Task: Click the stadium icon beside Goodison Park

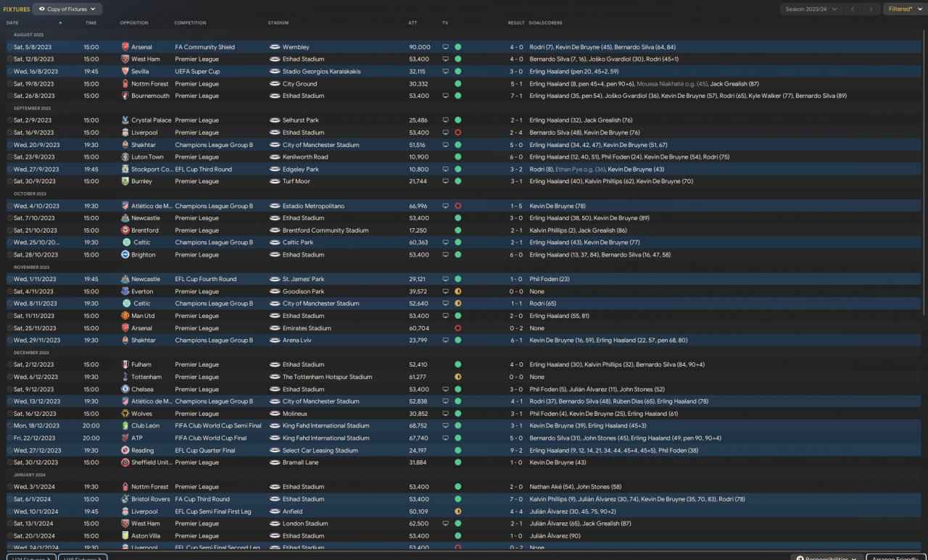Action: click(274, 291)
